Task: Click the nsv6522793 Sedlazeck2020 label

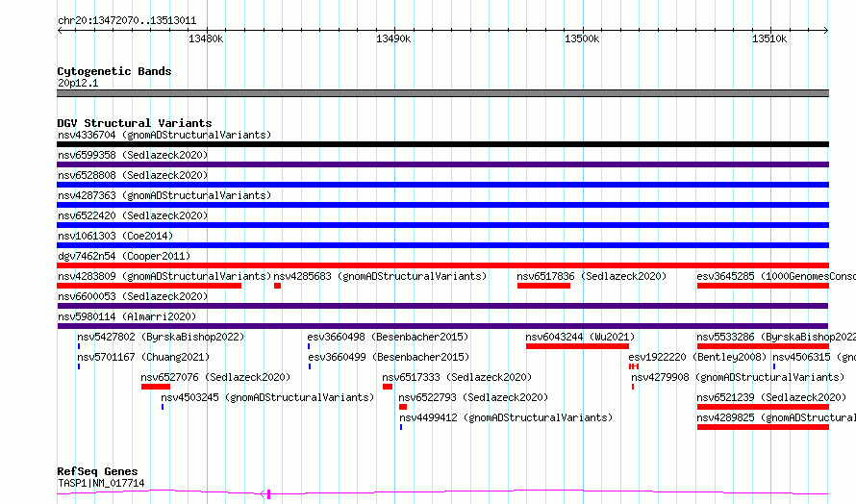Action: (x=473, y=397)
